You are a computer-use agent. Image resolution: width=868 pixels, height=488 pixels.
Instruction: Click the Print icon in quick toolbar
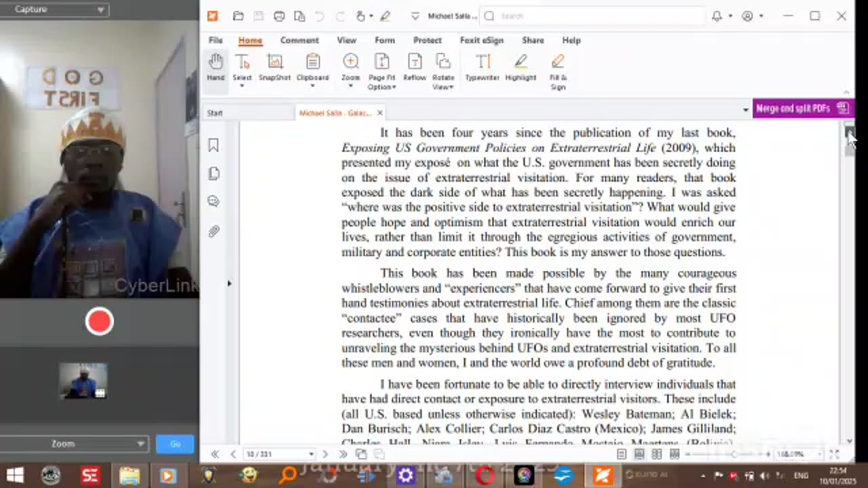coord(279,16)
